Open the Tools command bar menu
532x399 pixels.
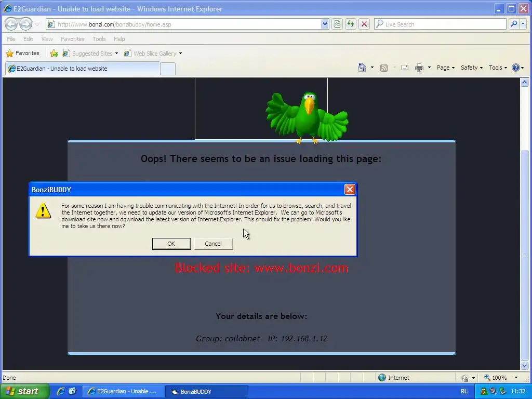pos(498,68)
